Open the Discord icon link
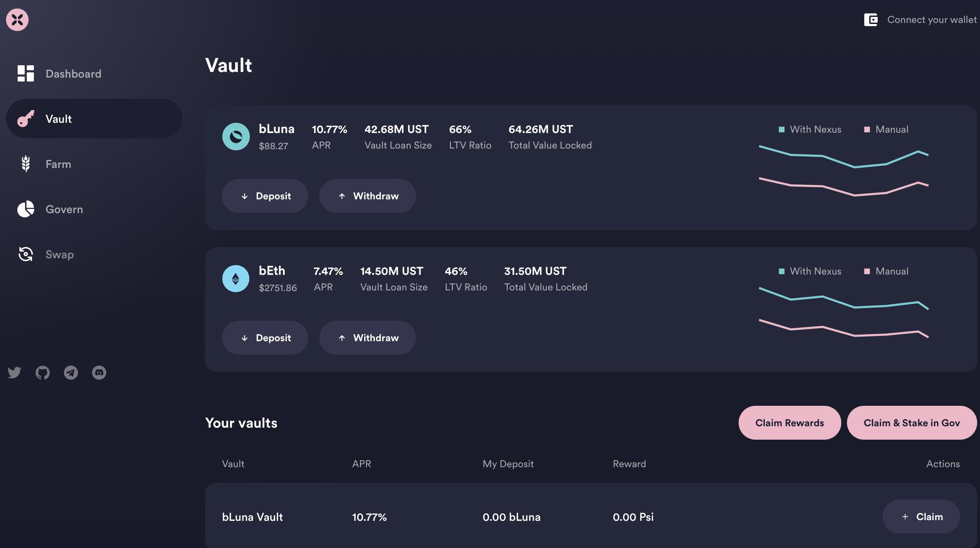Image resolution: width=980 pixels, height=548 pixels. click(x=99, y=372)
